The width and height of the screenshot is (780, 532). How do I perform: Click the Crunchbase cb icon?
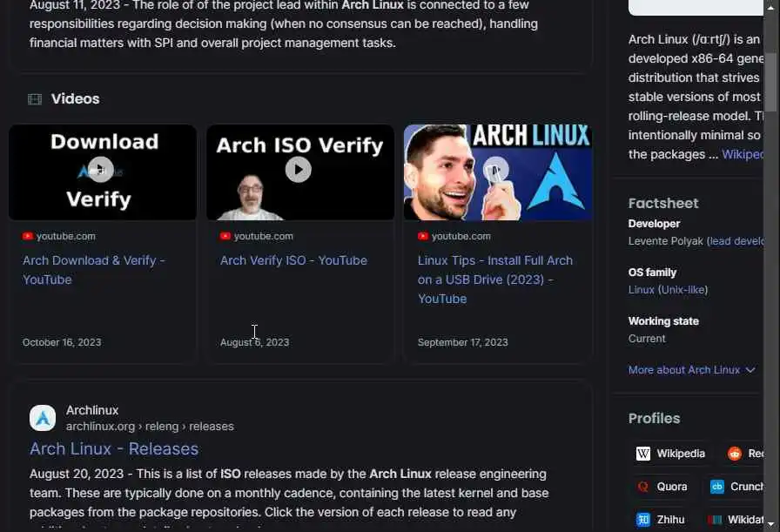(717, 486)
